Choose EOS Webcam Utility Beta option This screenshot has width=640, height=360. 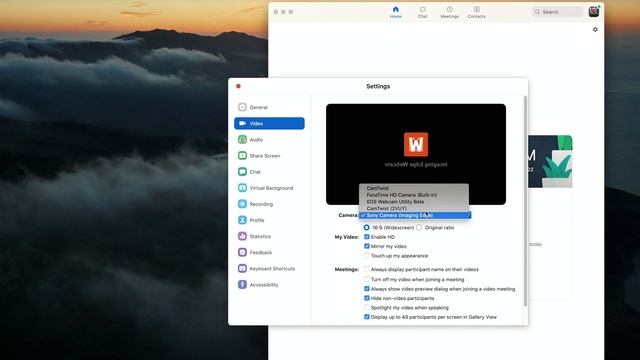[414, 202]
